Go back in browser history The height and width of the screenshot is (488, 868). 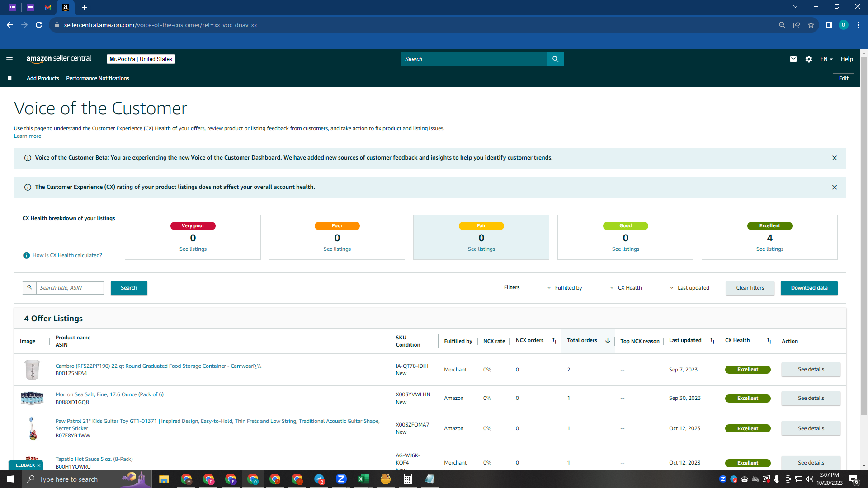10,25
